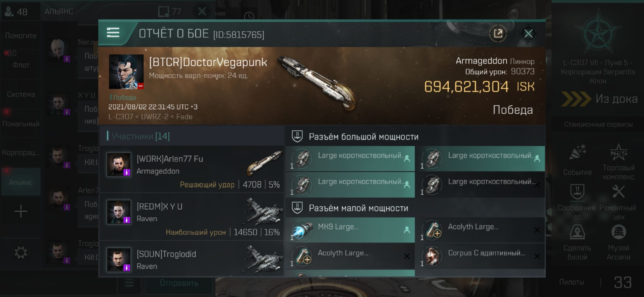The height and width of the screenshot is (297, 644).
Task: Select the MK9 Large module slot
Action: point(350,230)
